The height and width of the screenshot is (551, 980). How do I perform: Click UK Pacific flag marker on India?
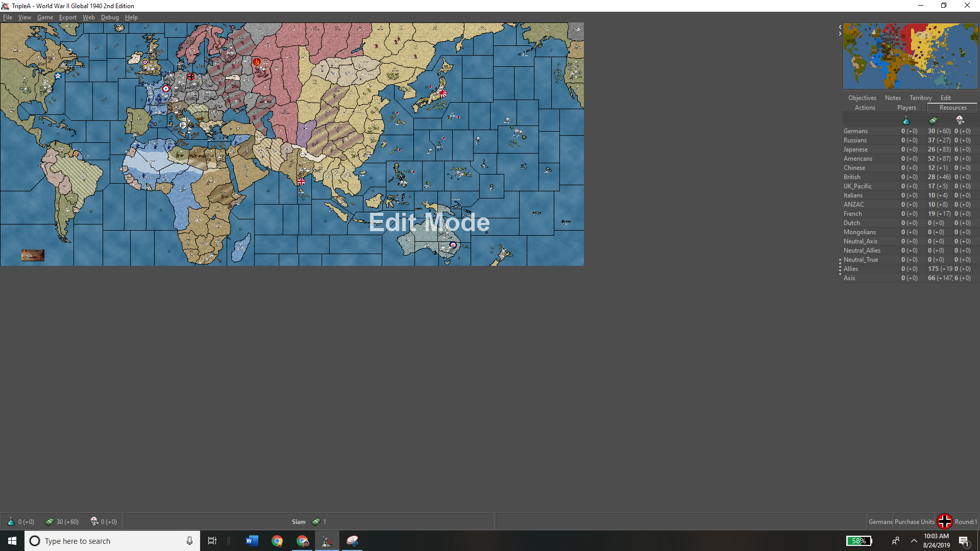click(301, 182)
